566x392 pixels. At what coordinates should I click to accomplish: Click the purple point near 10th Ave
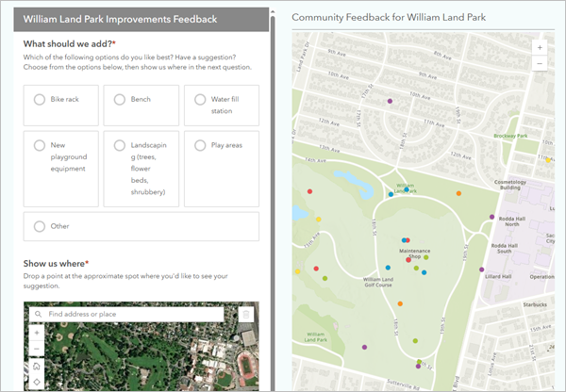(390, 101)
